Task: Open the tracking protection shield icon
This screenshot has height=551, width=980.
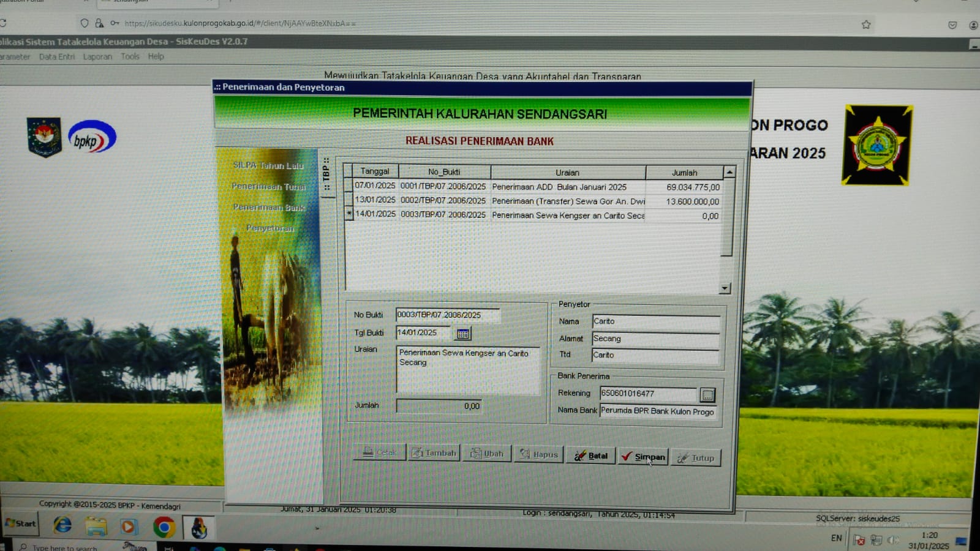Action: coord(85,23)
